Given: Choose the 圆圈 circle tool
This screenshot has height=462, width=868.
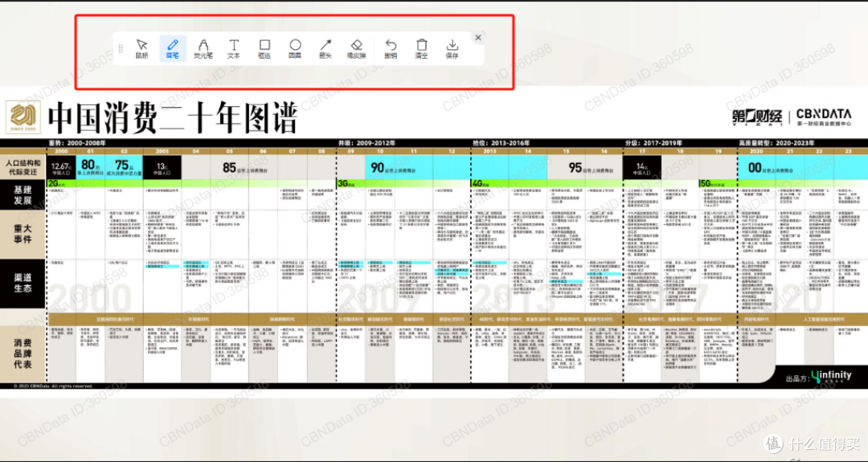Looking at the screenshot, I should (295, 49).
